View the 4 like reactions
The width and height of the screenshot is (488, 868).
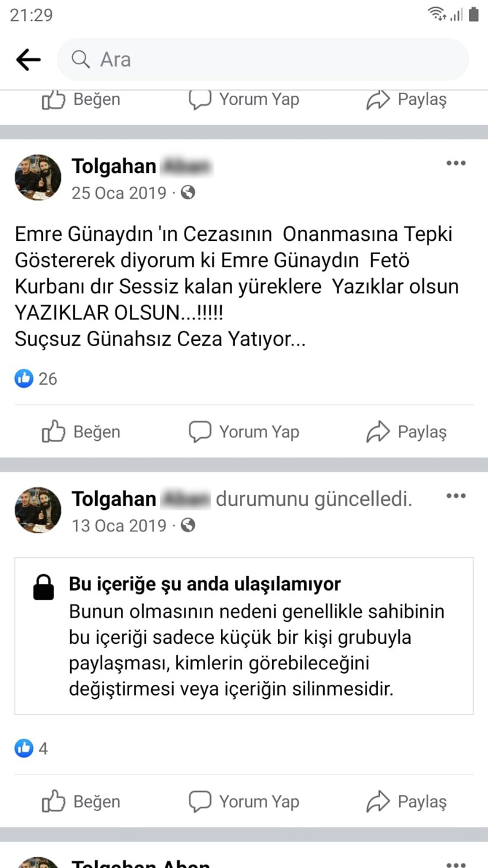point(32,748)
